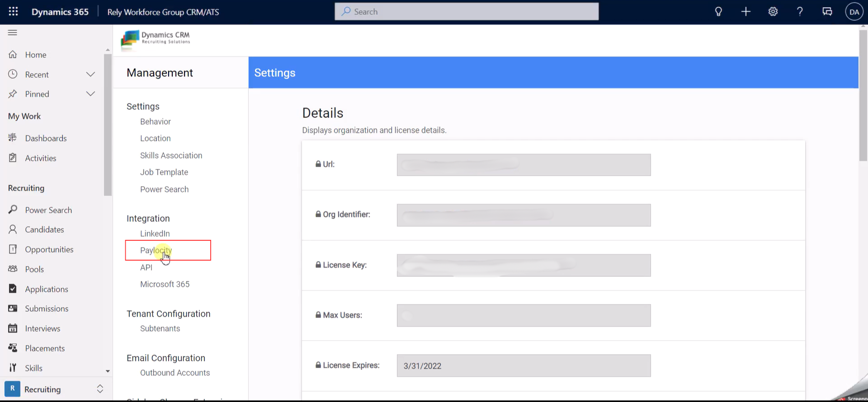
Task: Expand the Recent chevron
Action: (90, 74)
